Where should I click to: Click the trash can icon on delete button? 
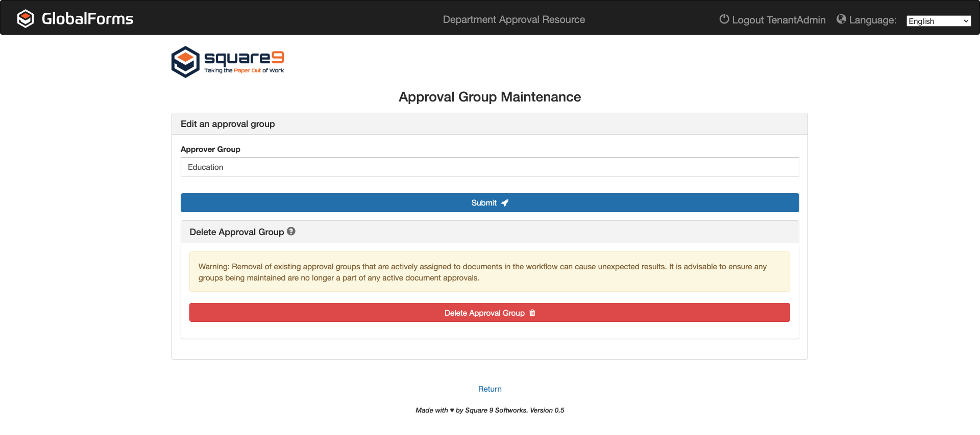click(x=532, y=313)
